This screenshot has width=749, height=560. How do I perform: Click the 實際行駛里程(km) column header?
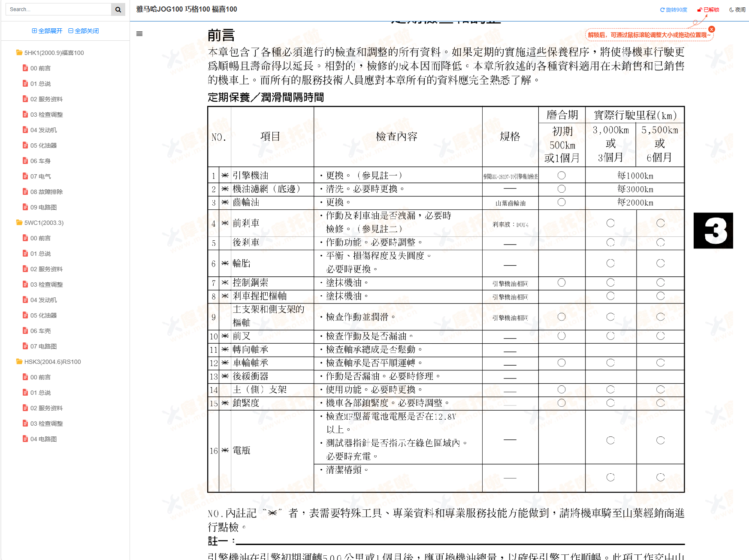click(x=635, y=115)
